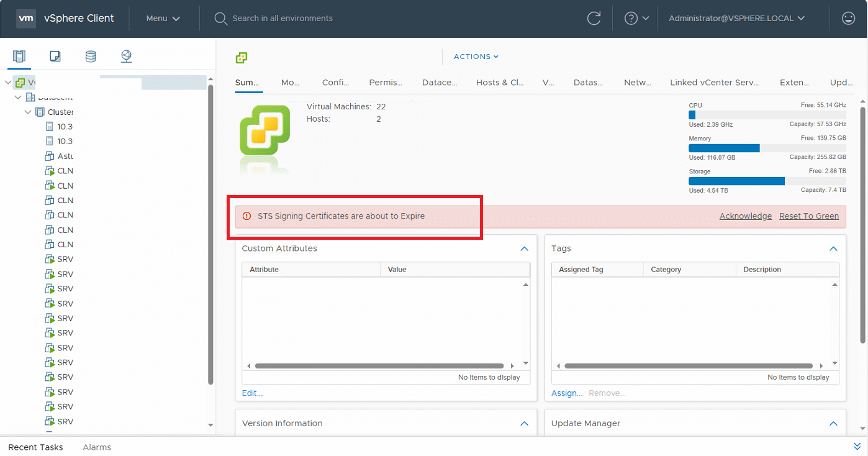Open the Datacenters tab

[x=440, y=83]
